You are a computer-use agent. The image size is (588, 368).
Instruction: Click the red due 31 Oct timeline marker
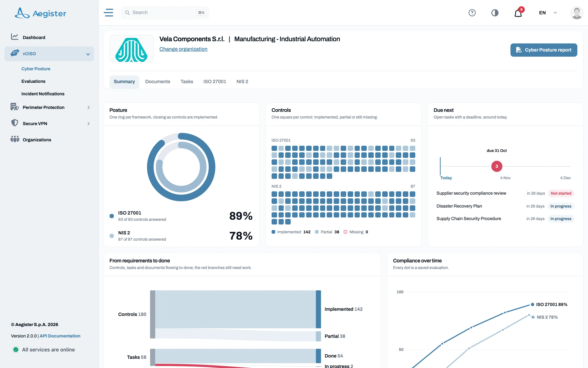pyautogui.click(x=497, y=166)
